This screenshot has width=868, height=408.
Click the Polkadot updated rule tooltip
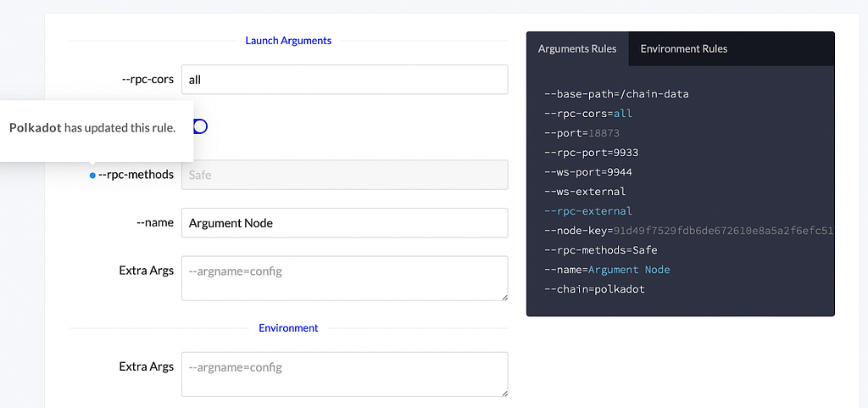[92, 128]
